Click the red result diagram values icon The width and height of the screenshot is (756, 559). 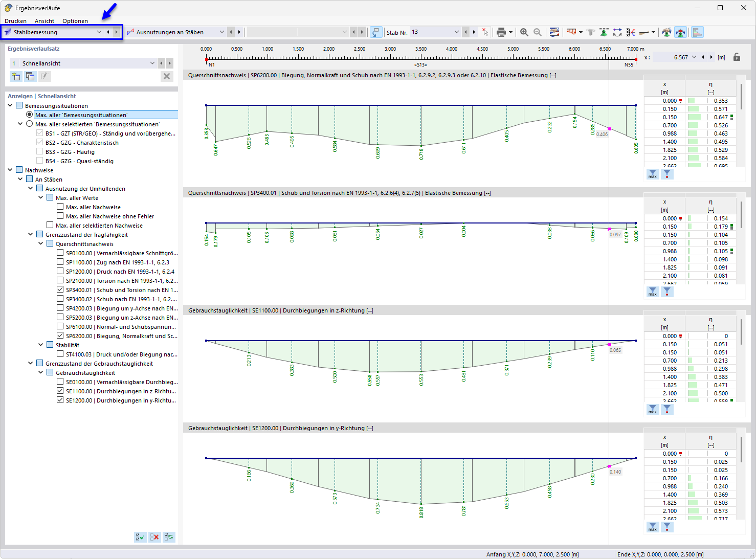point(571,32)
